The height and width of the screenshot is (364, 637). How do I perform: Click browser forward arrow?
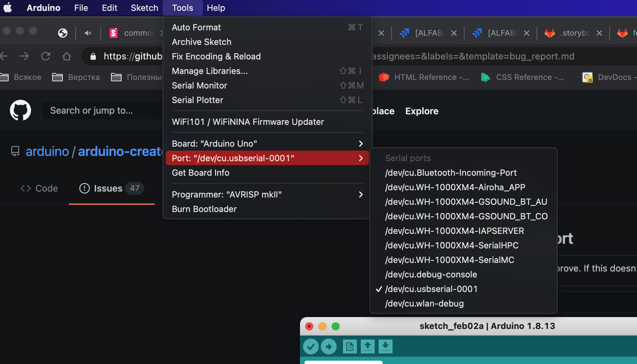(x=24, y=56)
